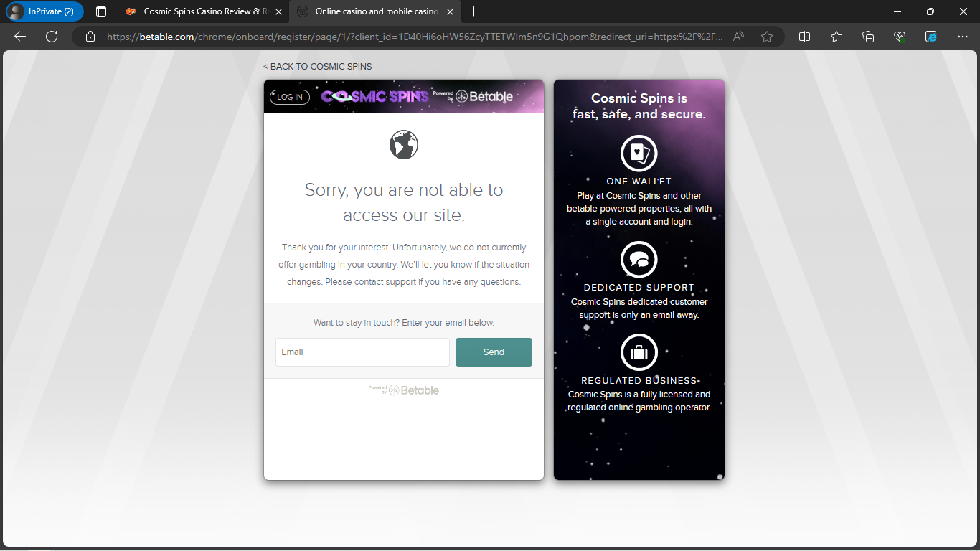Click the browser back arrow
The height and width of the screenshot is (551, 980).
pyautogui.click(x=20, y=37)
